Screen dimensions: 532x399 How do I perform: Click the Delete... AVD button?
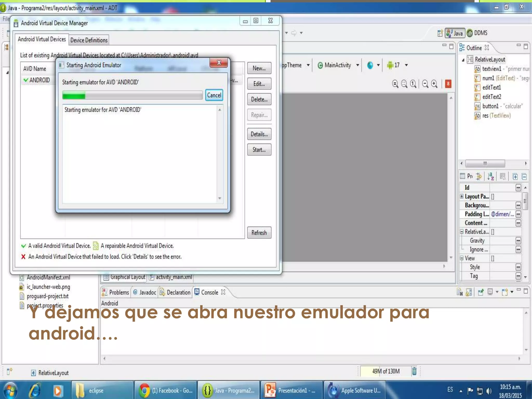click(x=259, y=99)
